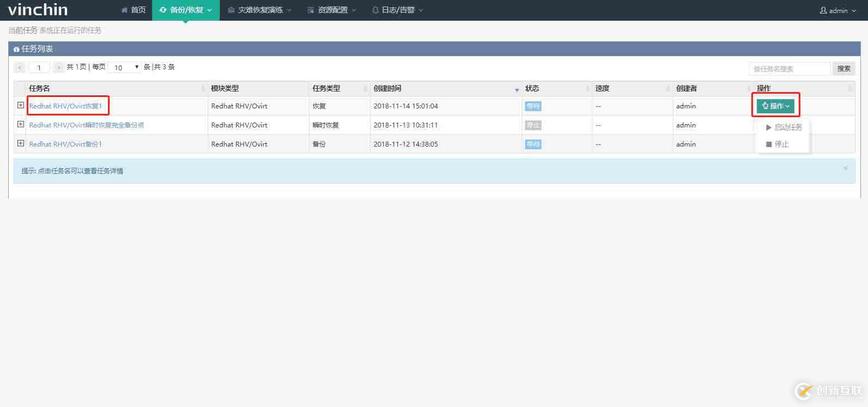
Task: Click the date 2018-11-14 15:01:04
Action: click(x=406, y=106)
